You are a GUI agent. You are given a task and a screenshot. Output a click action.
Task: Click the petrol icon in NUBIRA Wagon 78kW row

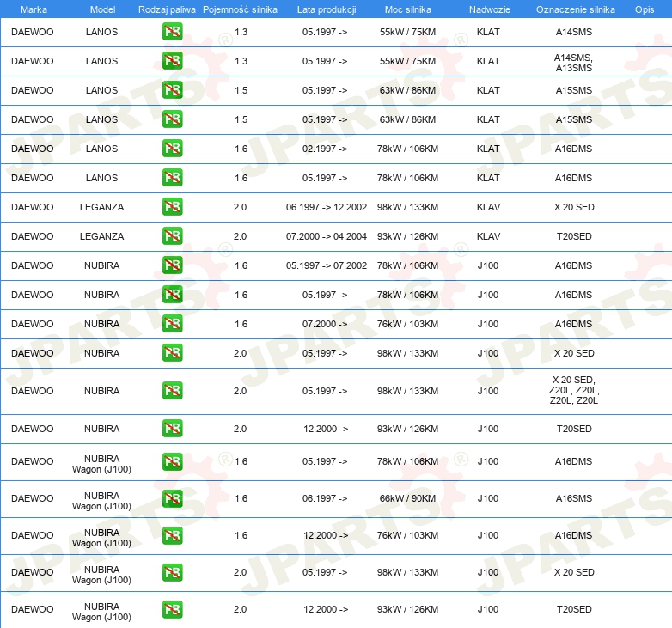click(172, 462)
